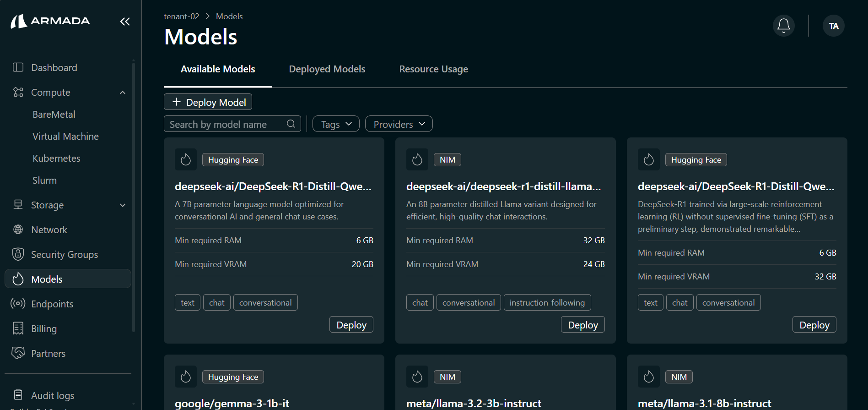Image resolution: width=868 pixels, height=410 pixels.
Task: Click flame icon on llama-3.1-8b-instruct card
Action: [x=649, y=377]
